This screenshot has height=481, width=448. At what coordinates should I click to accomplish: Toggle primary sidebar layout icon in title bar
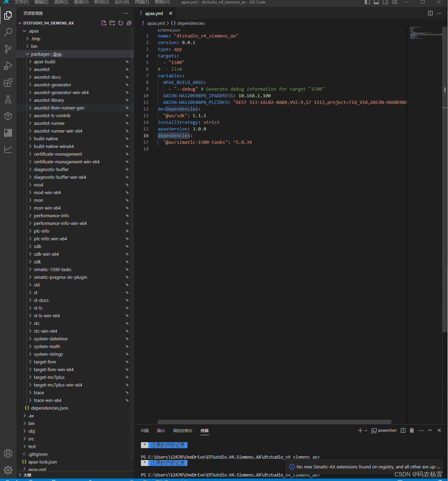[x=367, y=2]
